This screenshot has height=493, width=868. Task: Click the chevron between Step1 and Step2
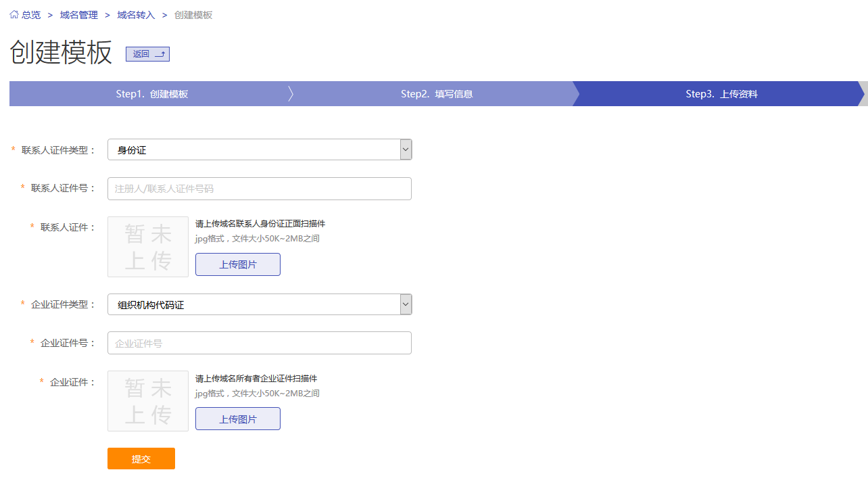click(291, 94)
